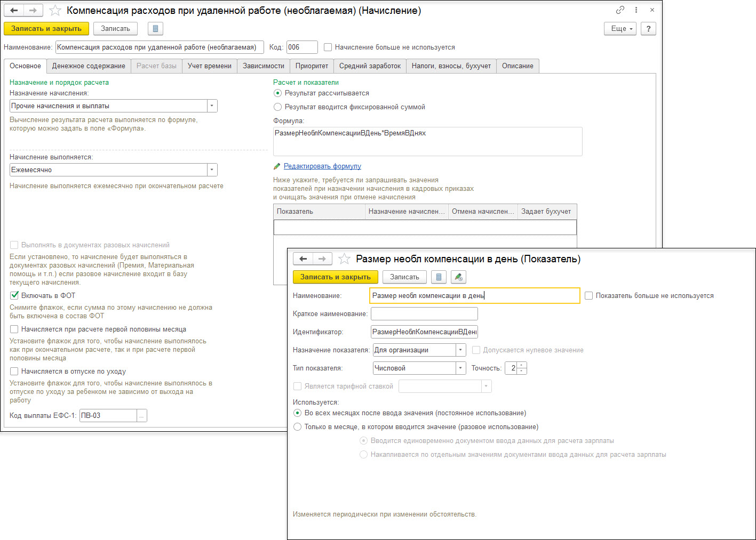756x540 pixels.
Task: Expand Назначение начисления dropdown arrow
Action: [x=212, y=106]
